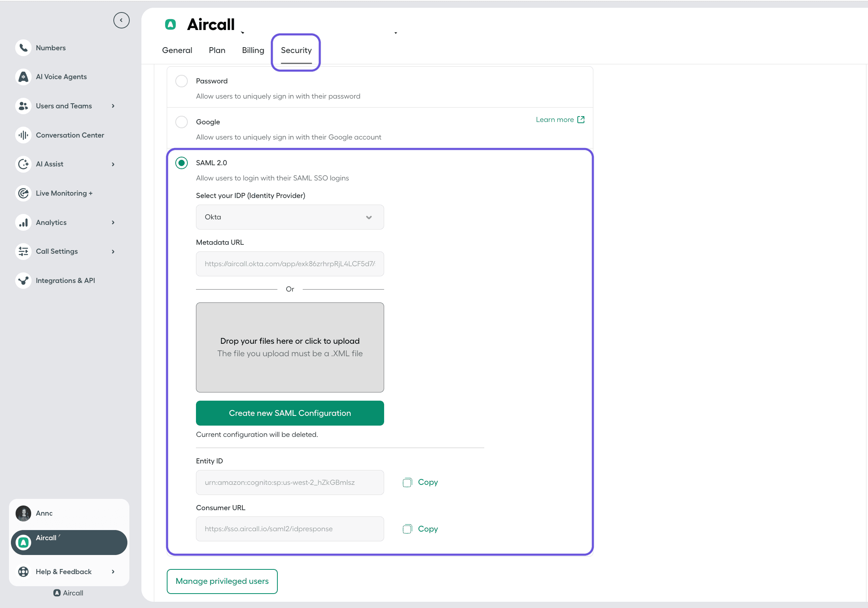Click the Entity ID copy icon
Screen dimensions: 868x608
click(x=407, y=483)
